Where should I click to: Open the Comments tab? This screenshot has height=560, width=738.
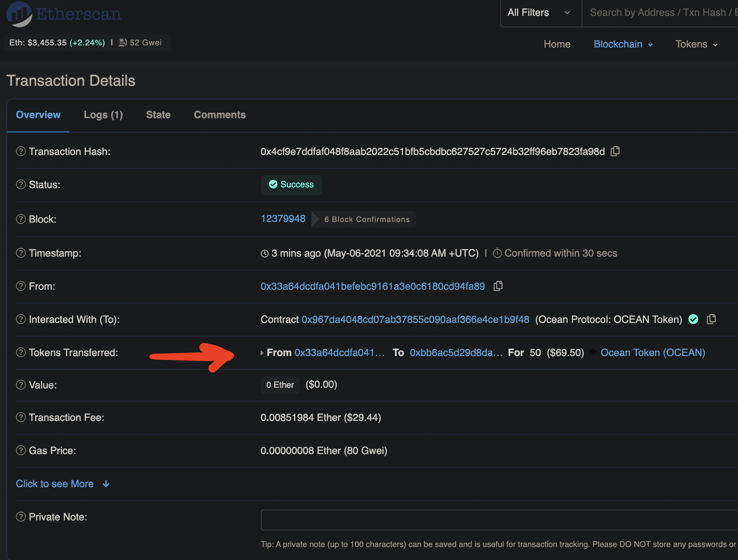220,115
